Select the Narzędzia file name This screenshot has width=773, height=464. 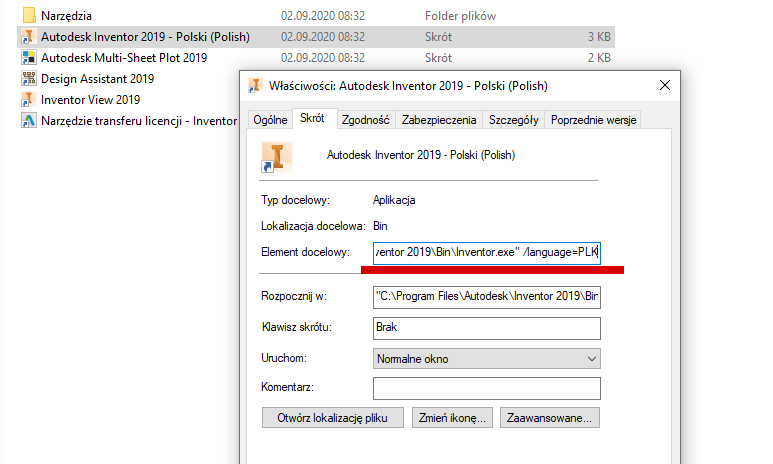67,16
